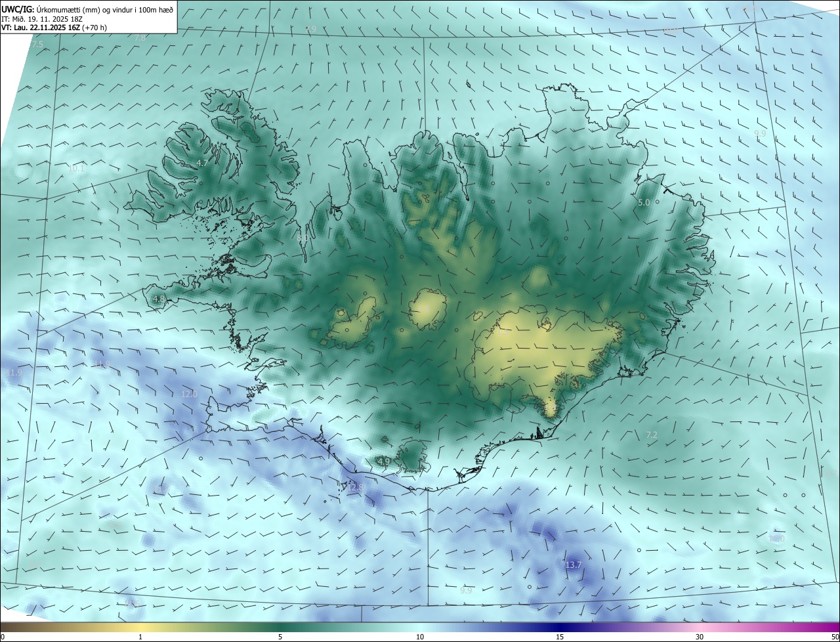Click the 'VT: Lau. 22.11.2025 16Z (+70 h)' line
This screenshot has width=840, height=642.
[55, 27]
